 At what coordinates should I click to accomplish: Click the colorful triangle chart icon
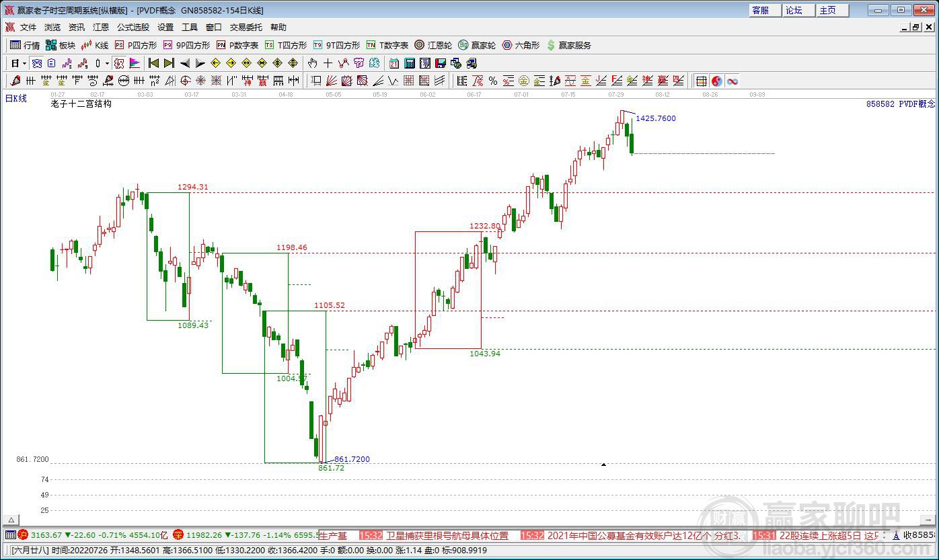[135, 63]
